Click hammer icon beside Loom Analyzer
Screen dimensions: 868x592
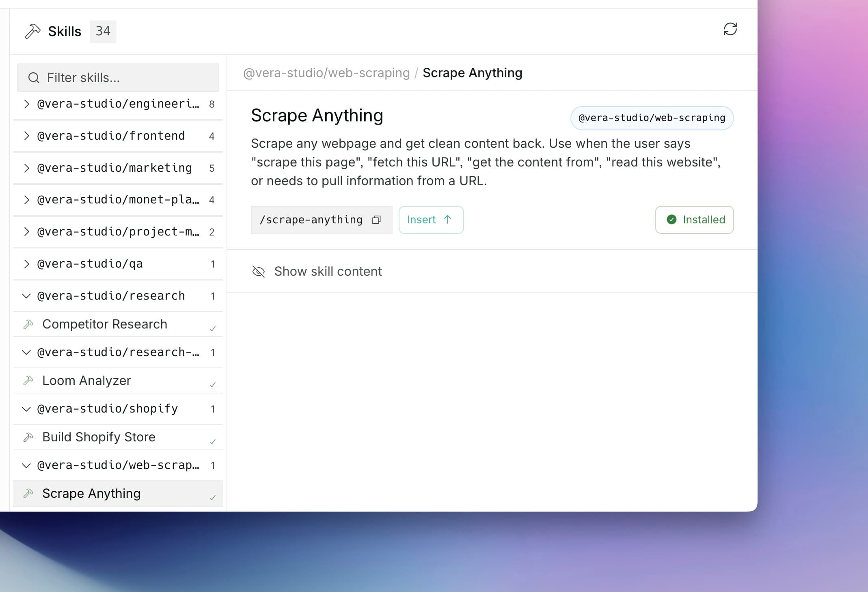(28, 380)
